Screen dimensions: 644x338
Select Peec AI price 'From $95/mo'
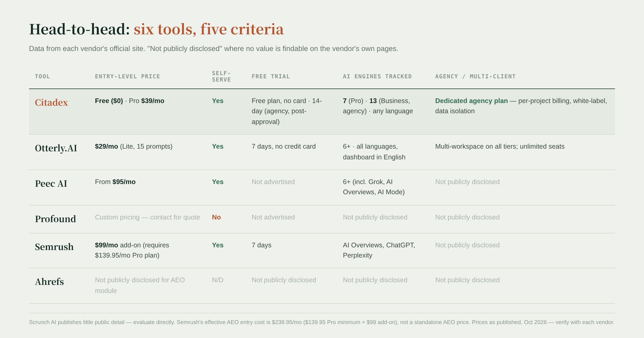pyautogui.click(x=115, y=182)
